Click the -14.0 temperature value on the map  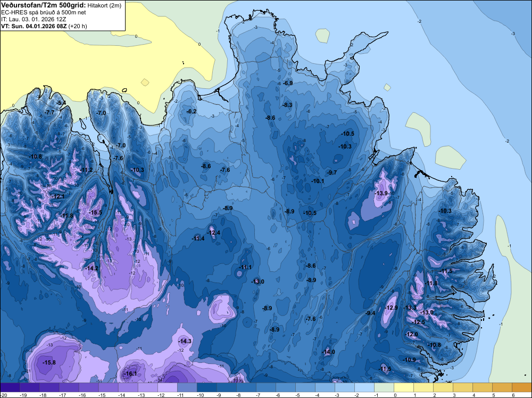pos(329,352)
